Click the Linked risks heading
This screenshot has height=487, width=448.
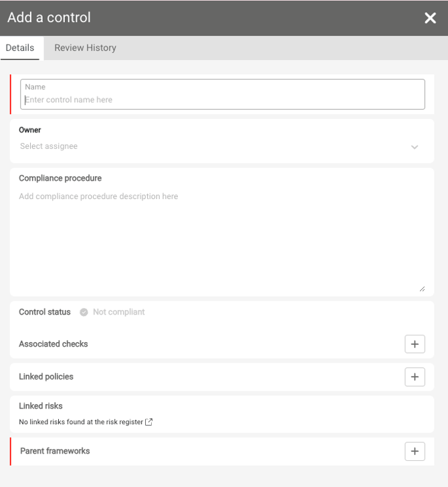click(41, 405)
